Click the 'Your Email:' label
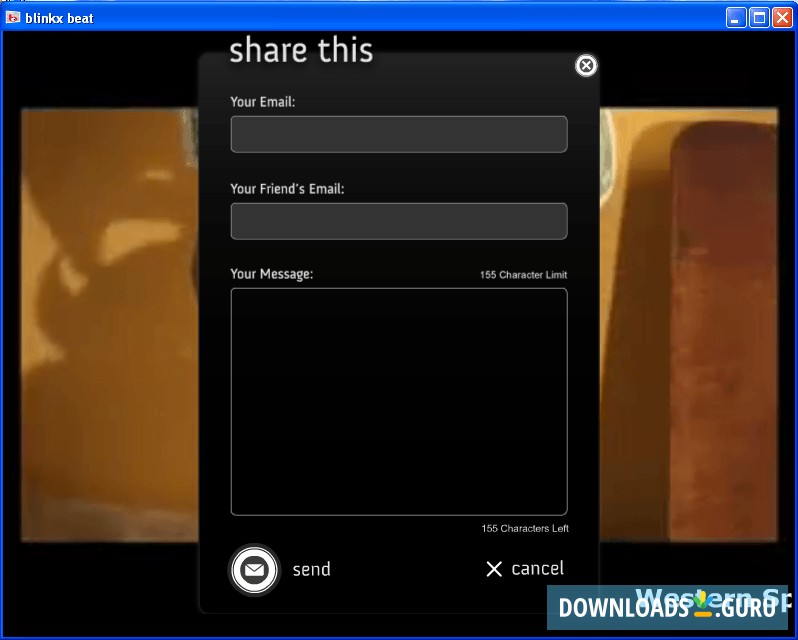The width and height of the screenshot is (798, 640). (x=263, y=102)
